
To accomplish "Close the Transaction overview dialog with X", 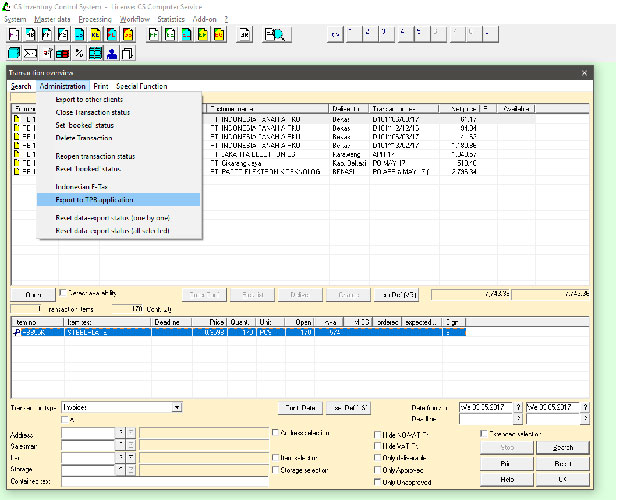I will 585,73.
